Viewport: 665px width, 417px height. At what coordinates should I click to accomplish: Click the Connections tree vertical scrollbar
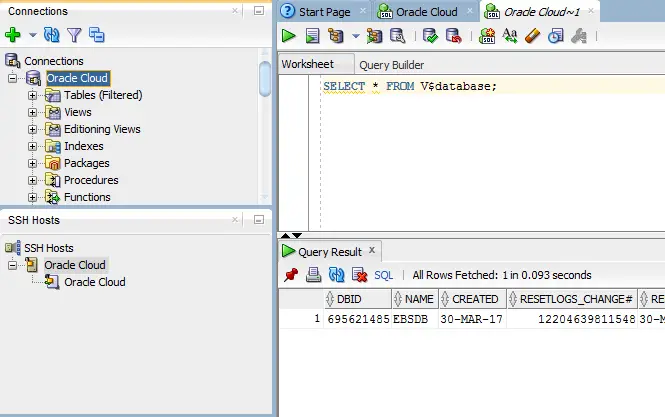pyautogui.click(x=265, y=79)
